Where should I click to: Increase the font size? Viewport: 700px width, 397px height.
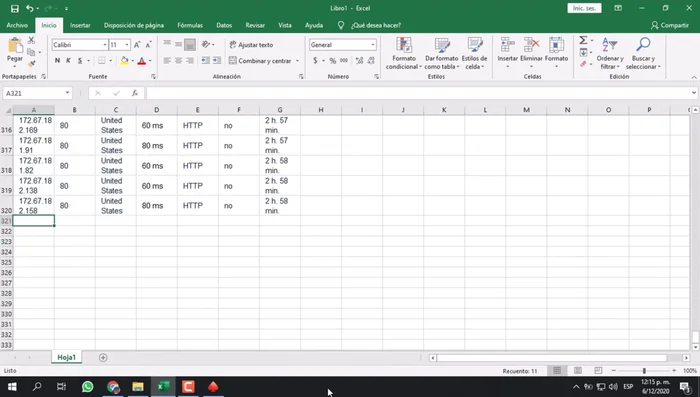[x=137, y=45]
